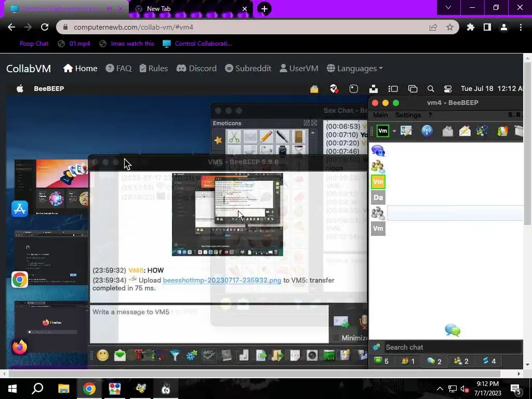Bookmark this page with the star icon
Viewport: 532px width, 399px height.
click(450, 27)
